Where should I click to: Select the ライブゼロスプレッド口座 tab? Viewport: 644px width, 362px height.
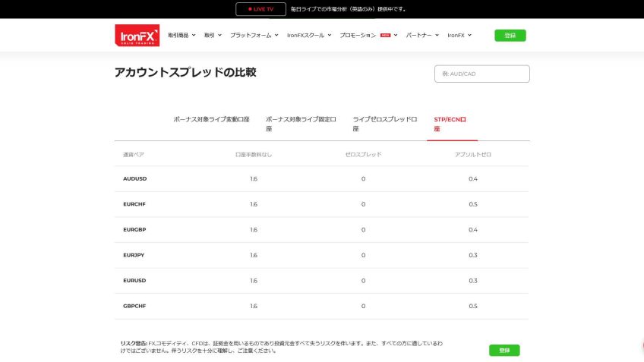click(x=385, y=124)
